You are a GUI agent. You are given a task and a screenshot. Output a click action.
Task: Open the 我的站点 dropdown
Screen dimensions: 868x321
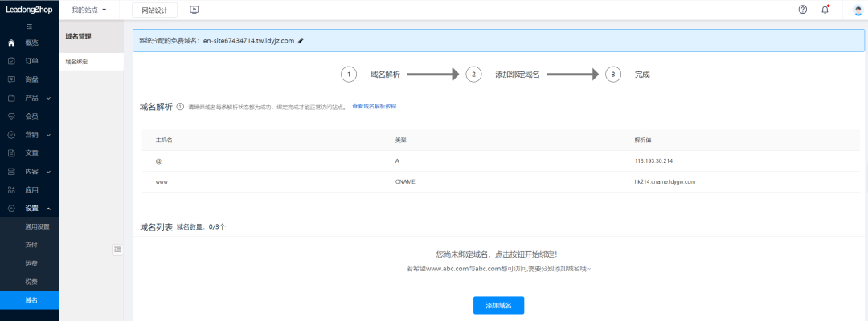point(88,10)
